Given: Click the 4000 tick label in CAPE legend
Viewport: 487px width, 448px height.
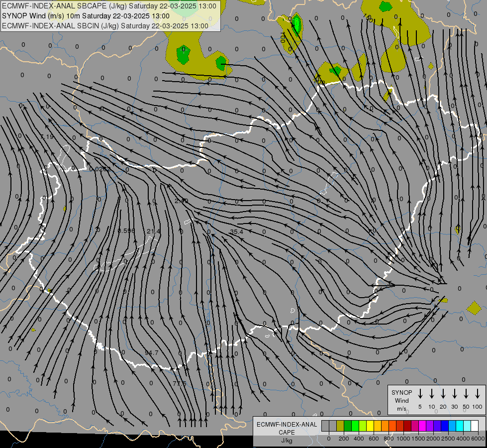Looking at the screenshot, I should (463, 439).
